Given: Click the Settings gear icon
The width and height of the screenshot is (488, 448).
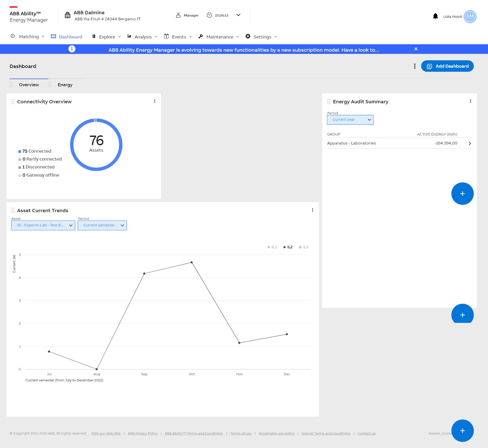Looking at the screenshot, I should 248,36.
